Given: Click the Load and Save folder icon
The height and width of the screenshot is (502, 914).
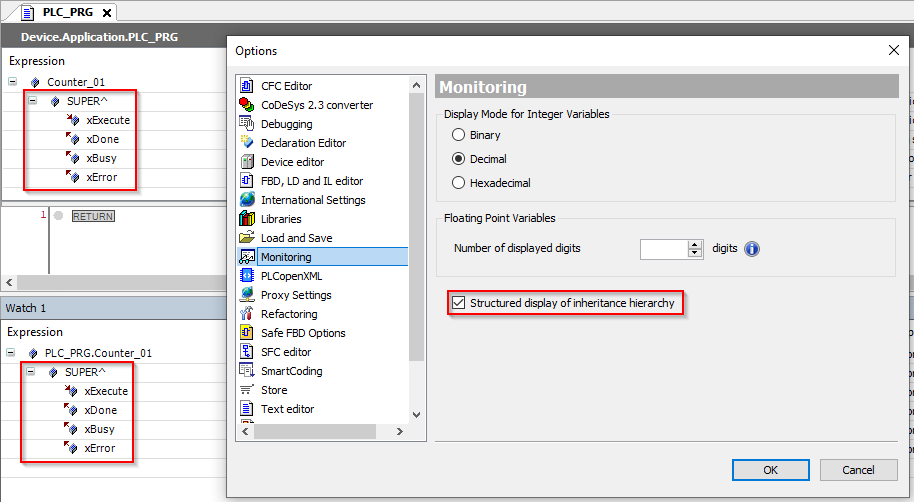Looking at the screenshot, I should tap(247, 238).
